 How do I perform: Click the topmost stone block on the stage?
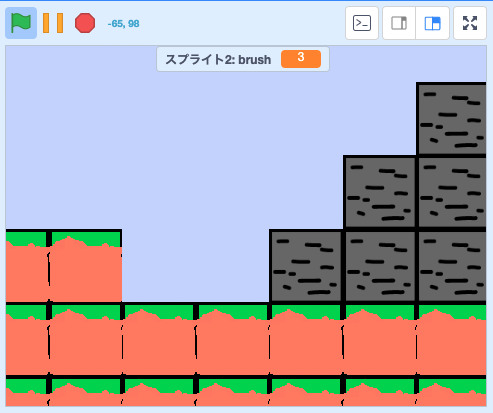[x=451, y=118]
